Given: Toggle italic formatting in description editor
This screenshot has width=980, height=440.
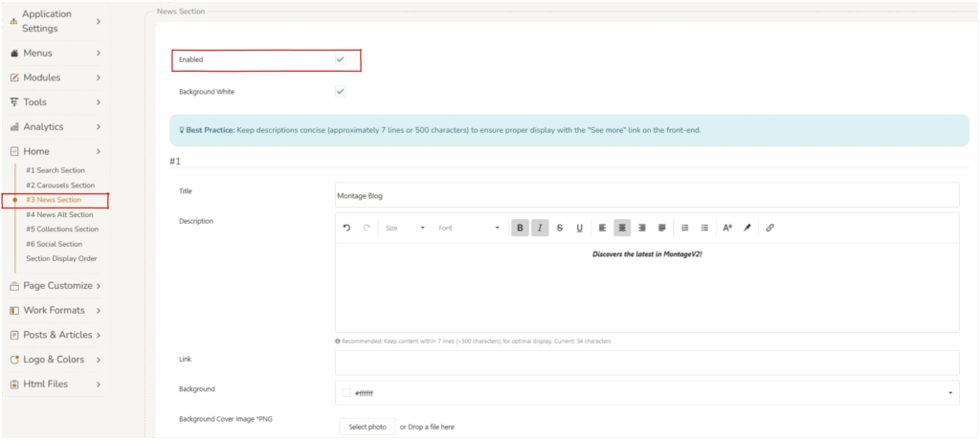Looking at the screenshot, I should [540, 228].
